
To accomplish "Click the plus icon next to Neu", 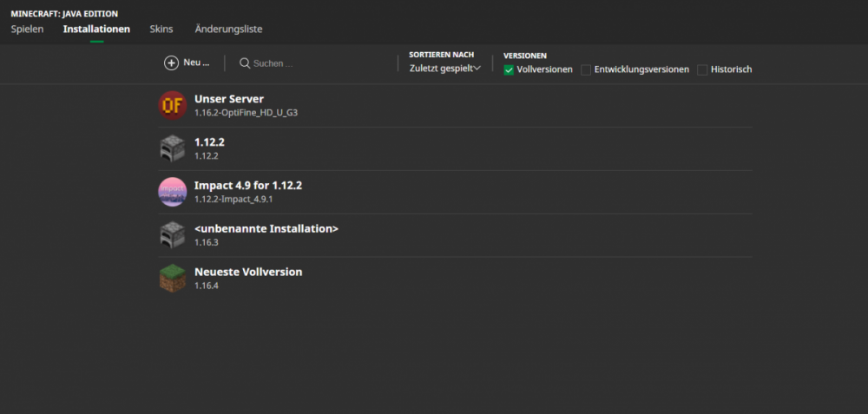I will [x=171, y=63].
